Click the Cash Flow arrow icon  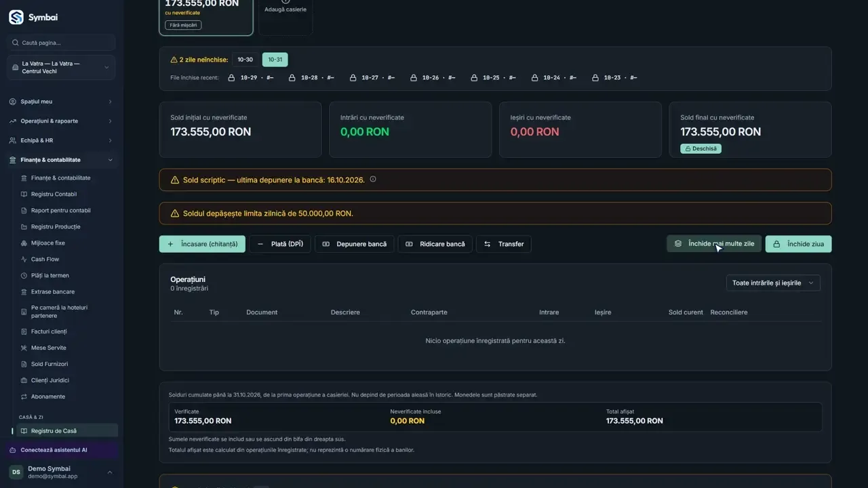click(24, 260)
